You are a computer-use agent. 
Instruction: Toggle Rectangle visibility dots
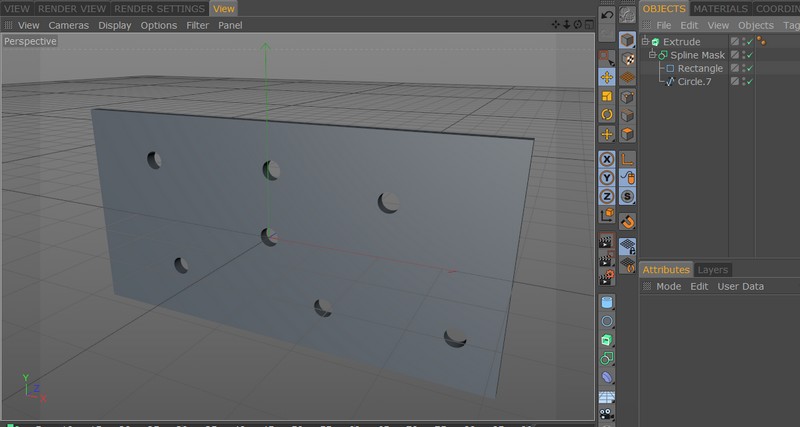point(743,68)
